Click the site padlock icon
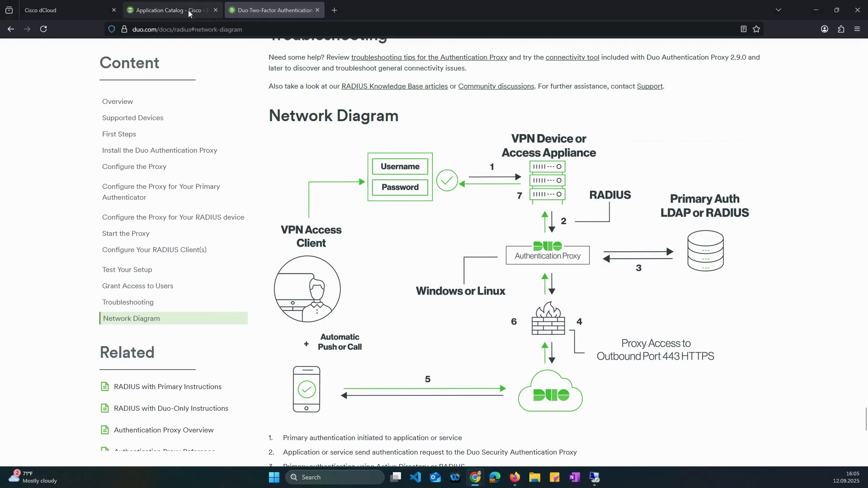Image resolution: width=868 pixels, height=488 pixels. click(124, 29)
